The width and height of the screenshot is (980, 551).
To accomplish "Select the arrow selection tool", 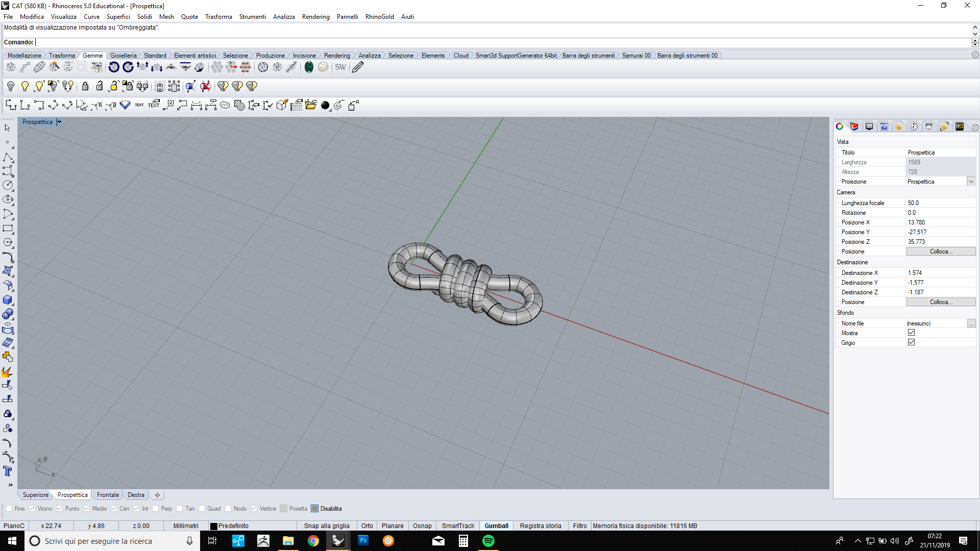I will (8, 128).
